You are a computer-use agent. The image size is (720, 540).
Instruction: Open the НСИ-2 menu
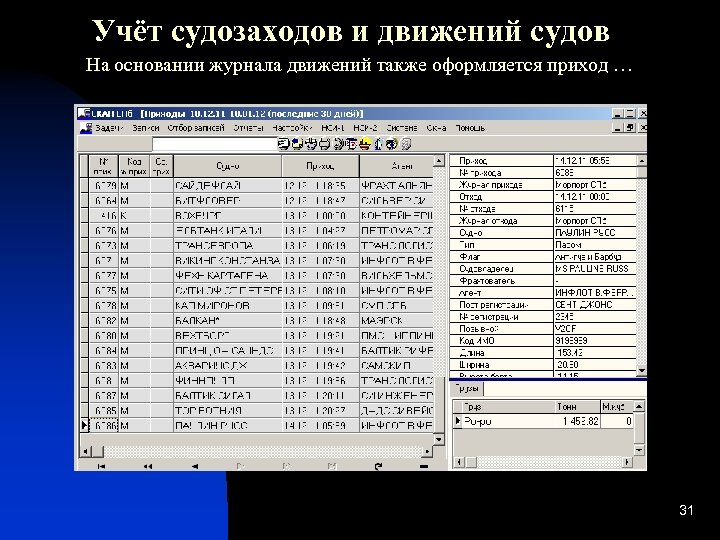366,128
